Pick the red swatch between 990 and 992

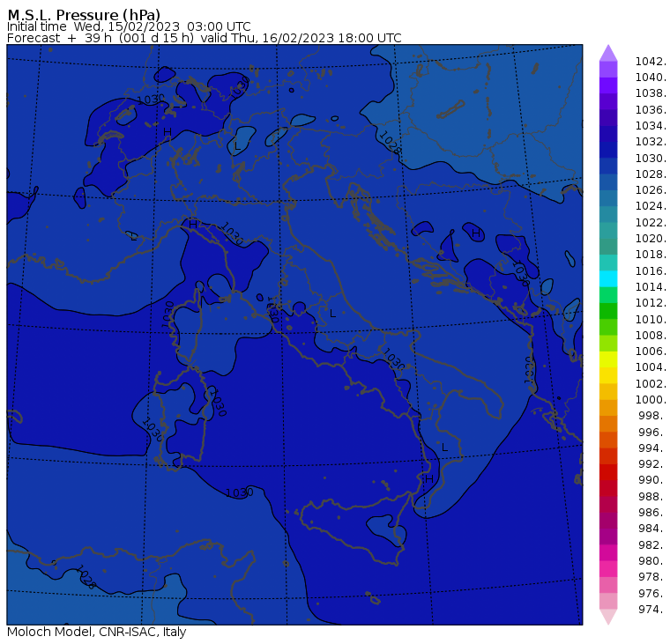[608, 472]
